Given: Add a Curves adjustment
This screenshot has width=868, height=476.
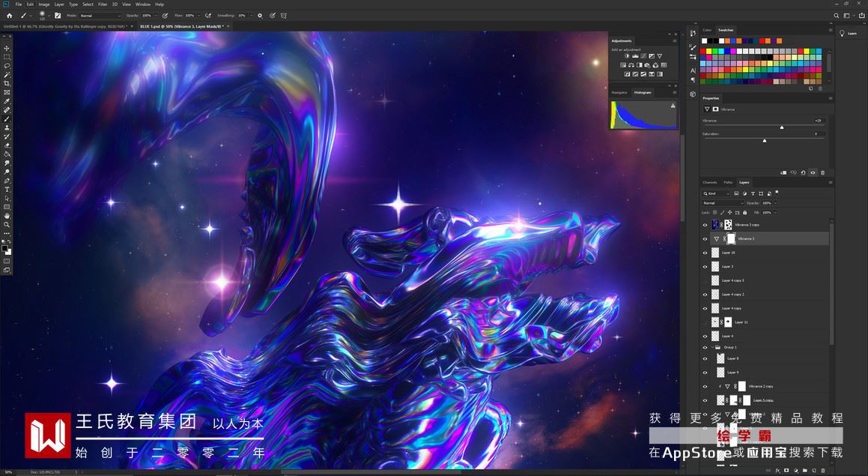Looking at the screenshot, I should click(643, 56).
